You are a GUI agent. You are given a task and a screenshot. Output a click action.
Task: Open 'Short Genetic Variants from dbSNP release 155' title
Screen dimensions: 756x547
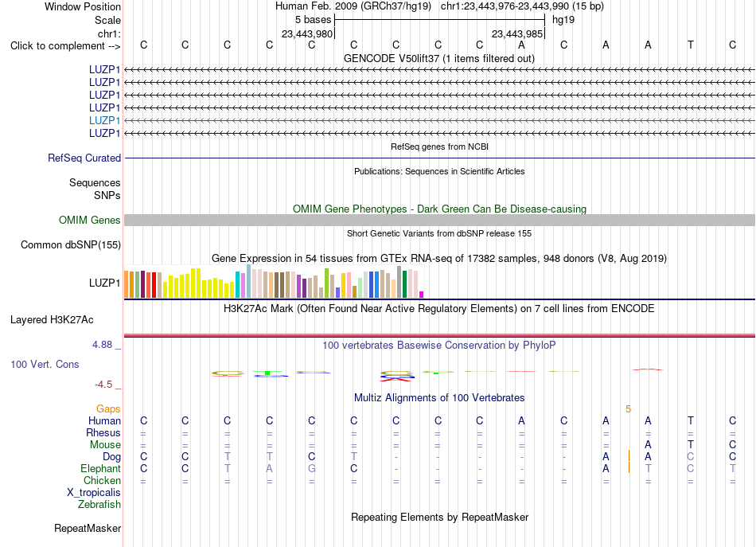click(439, 233)
